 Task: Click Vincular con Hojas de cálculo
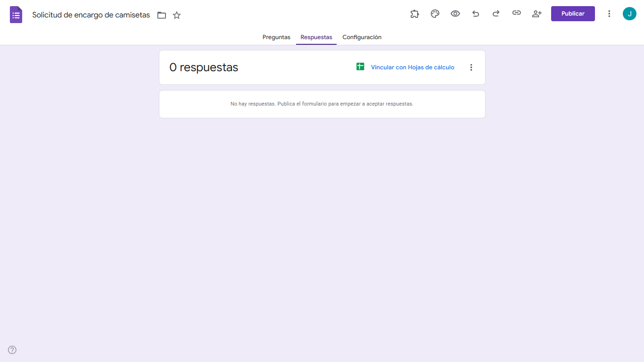(412, 67)
